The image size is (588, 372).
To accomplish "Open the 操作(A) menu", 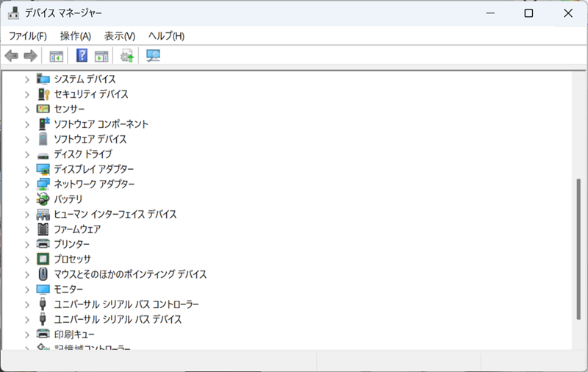I will [75, 36].
